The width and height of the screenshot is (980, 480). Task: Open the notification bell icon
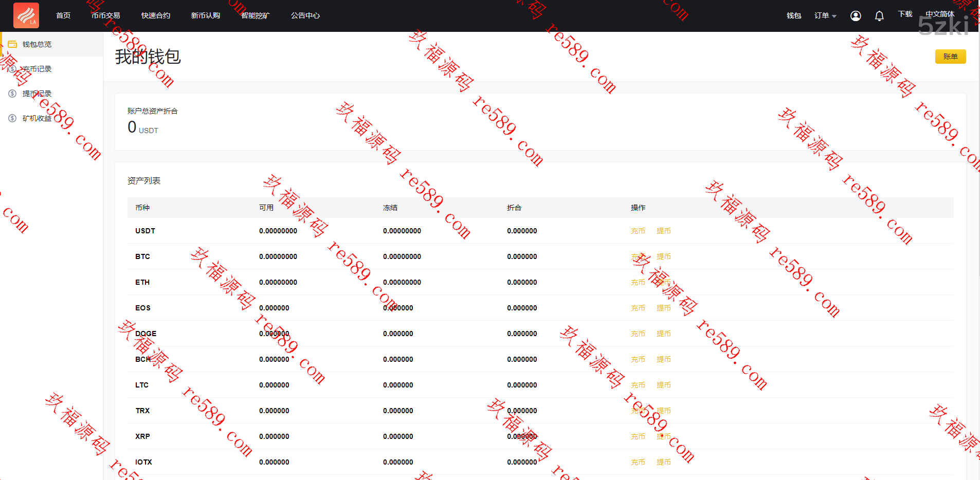879,16
